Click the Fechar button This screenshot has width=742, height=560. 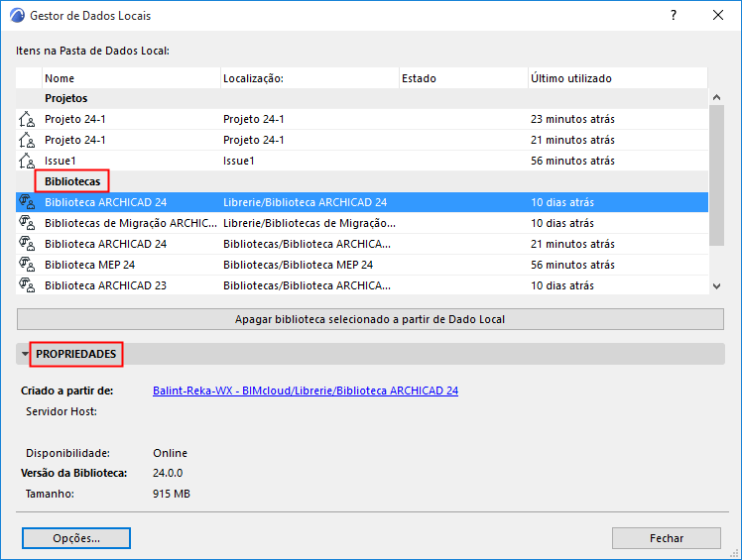click(667, 538)
